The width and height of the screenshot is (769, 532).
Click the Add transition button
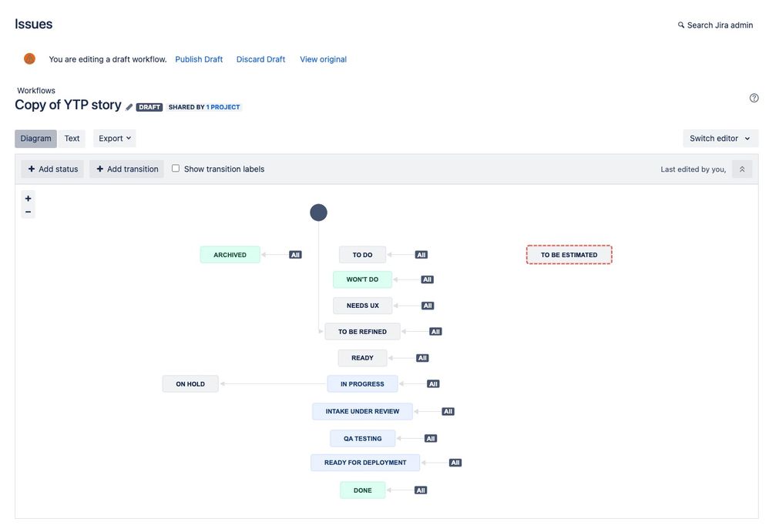[x=127, y=169]
